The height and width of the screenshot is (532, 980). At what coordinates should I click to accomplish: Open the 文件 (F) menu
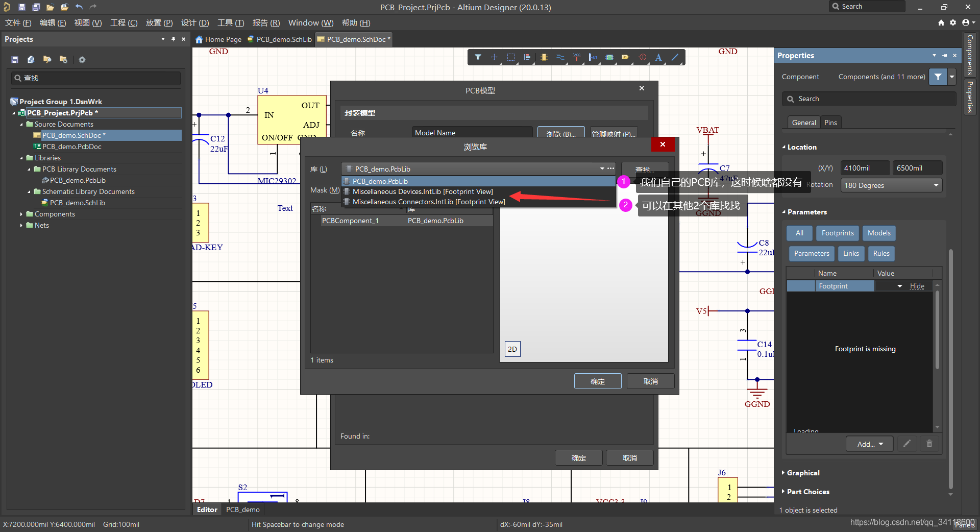pos(18,23)
